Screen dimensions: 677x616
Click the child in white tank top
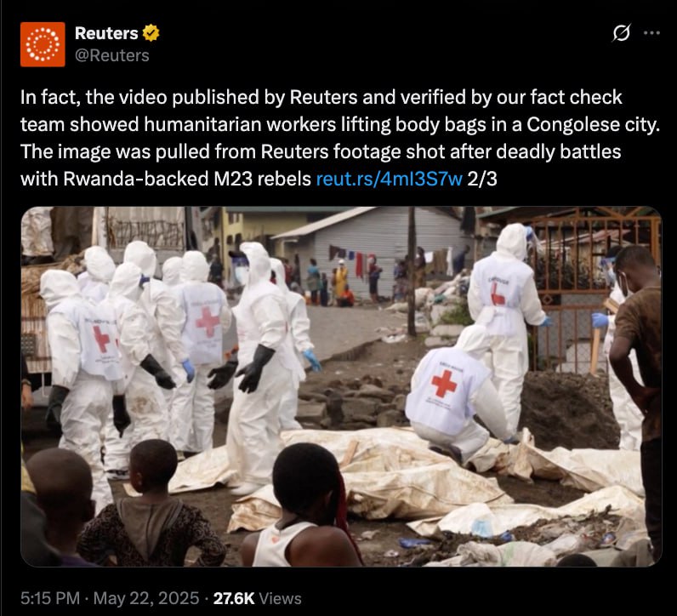pyautogui.click(x=302, y=508)
